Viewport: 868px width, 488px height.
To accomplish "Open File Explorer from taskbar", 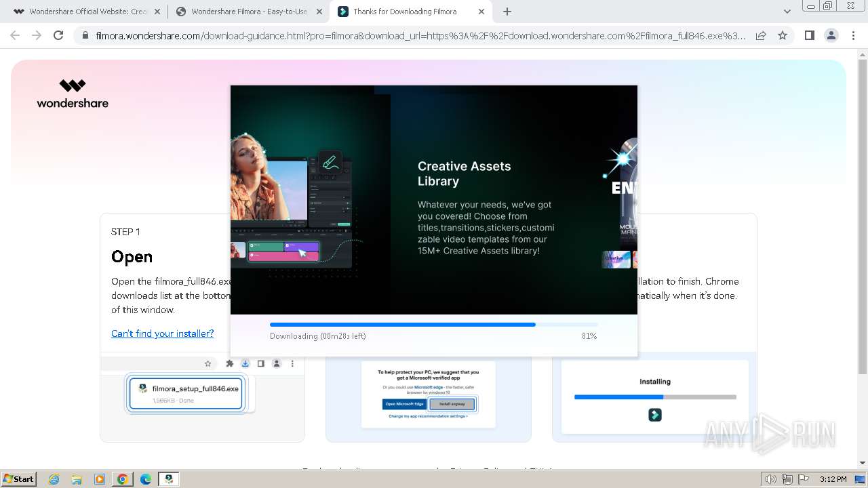I will tap(77, 479).
